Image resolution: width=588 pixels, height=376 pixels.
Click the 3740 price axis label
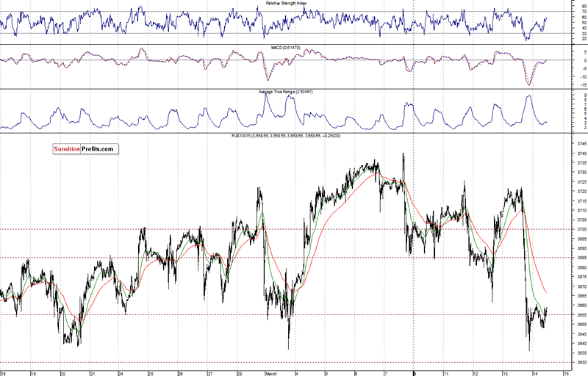582,153
